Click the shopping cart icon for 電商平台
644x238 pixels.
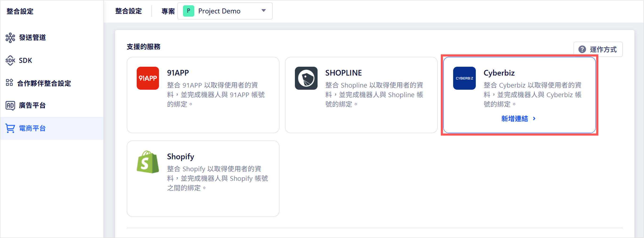10,129
